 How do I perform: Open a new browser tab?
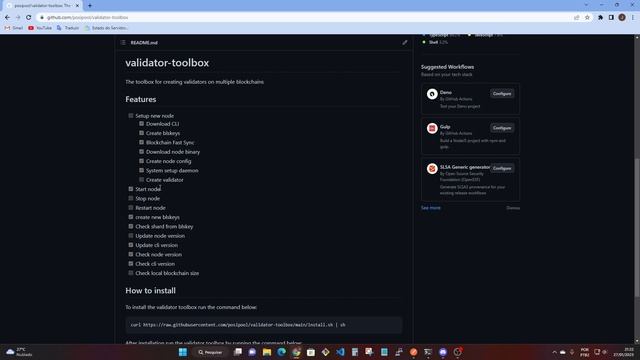(x=90, y=6)
